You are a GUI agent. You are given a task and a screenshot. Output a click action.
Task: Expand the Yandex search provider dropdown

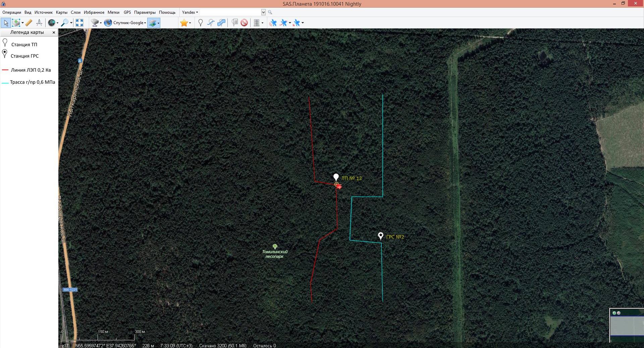pos(190,12)
